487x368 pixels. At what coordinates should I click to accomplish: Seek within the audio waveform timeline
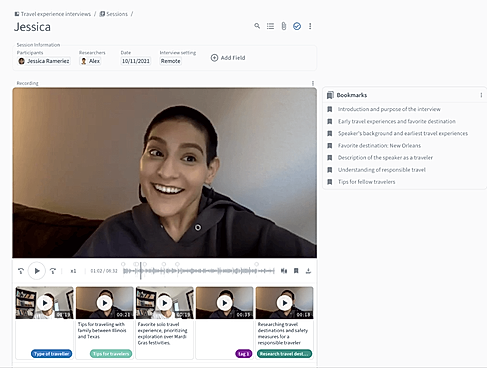coord(199,271)
